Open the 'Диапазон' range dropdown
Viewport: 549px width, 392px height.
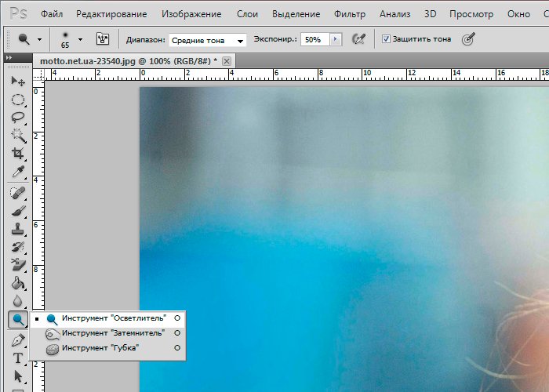pyautogui.click(x=208, y=39)
